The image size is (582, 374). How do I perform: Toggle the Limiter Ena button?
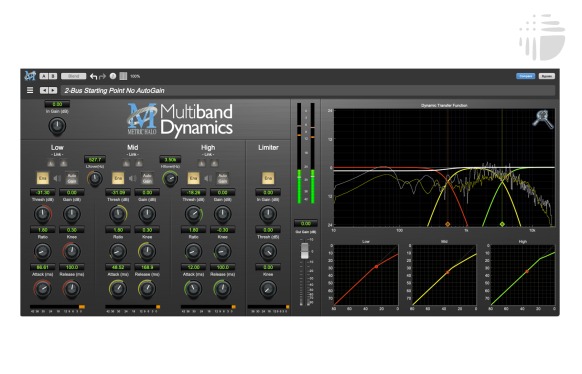tap(268, 178)
